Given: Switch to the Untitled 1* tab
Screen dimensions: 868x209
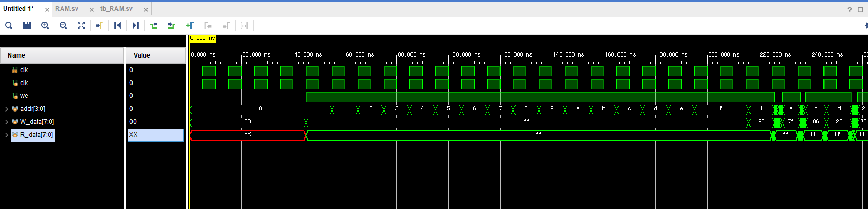Looking at the screenshot, I should [x=19, y=9].
